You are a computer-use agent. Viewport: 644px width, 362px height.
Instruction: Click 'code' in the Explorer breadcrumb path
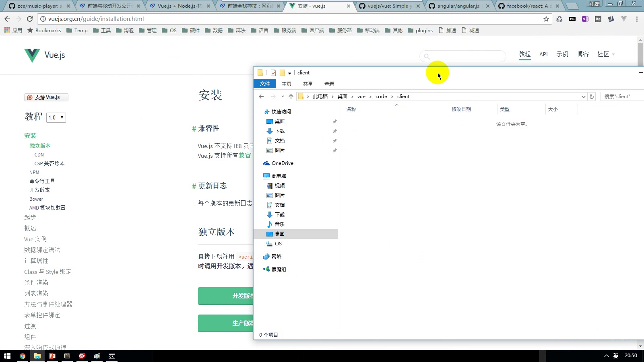pos(381,97)
